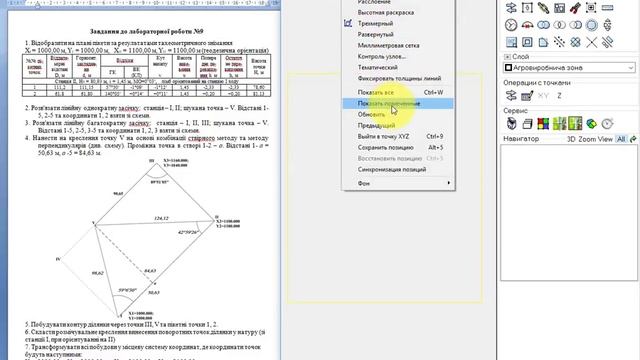Select the selection frame with handles tool icon
This screenshot has width=640, height=360.
pos(527,8)
